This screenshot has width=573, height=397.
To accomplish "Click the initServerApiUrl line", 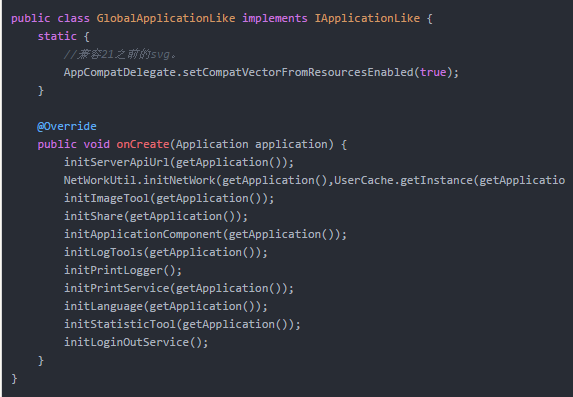I will (179, 162).
